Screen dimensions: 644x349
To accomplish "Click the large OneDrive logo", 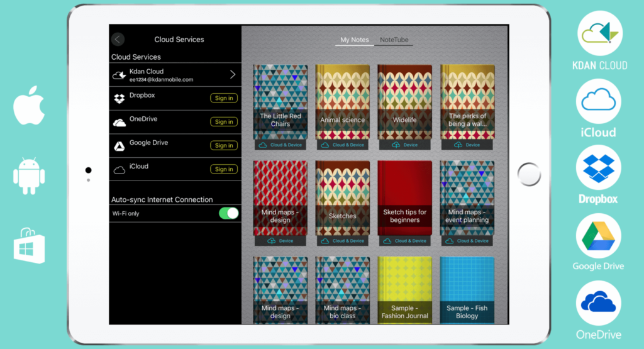I will click(599, 303).
